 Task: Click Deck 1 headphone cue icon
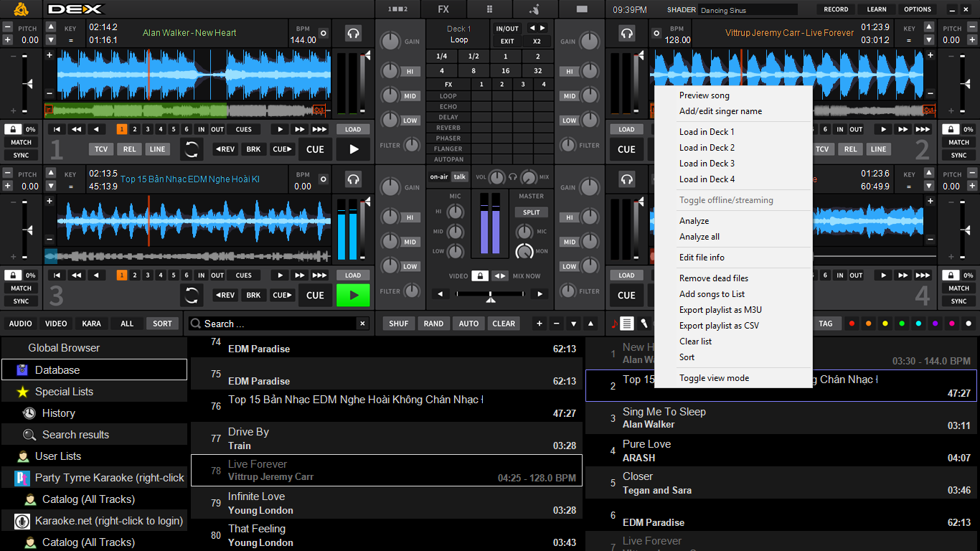coord(353,33)
